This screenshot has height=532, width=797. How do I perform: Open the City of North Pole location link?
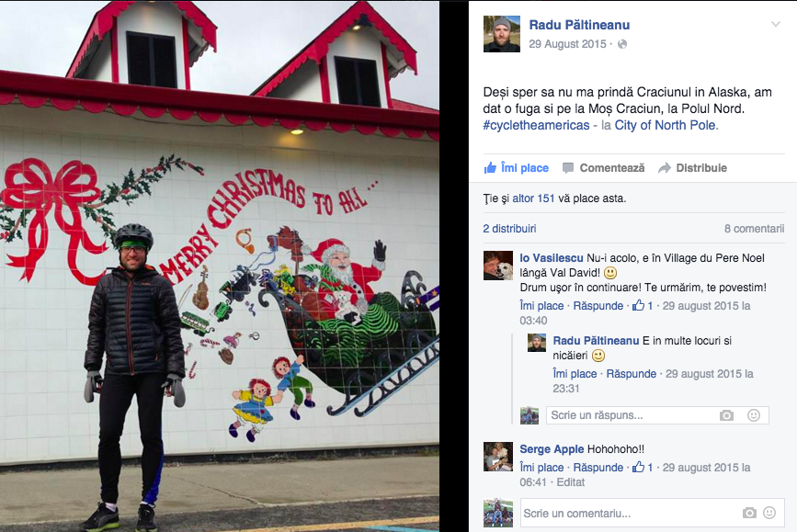[x=665, y=125]
